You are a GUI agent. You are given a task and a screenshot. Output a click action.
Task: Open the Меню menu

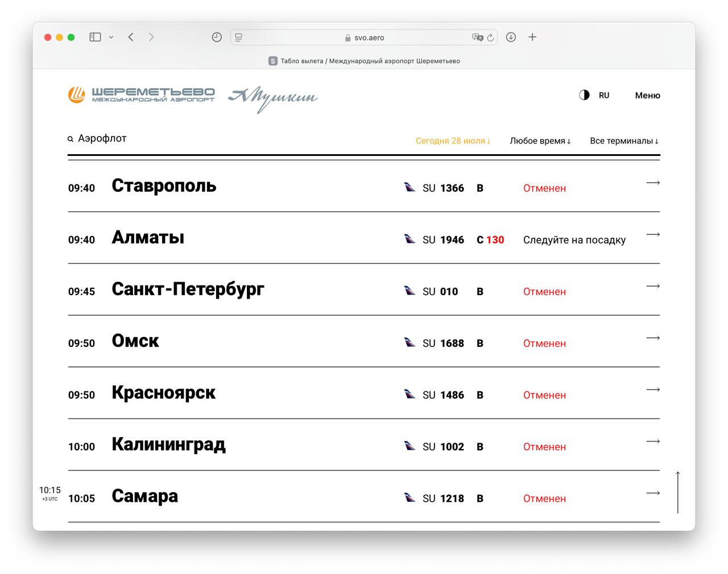pos(647,96)
